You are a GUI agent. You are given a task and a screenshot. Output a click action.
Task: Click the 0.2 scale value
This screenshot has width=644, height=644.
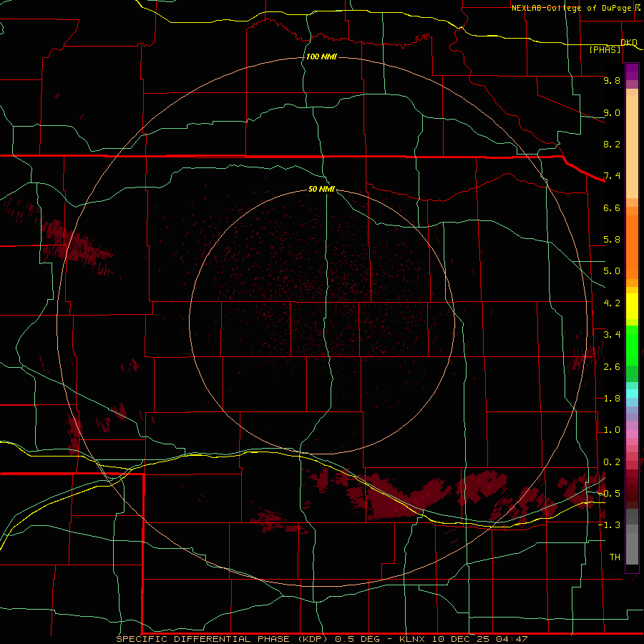[612, 462]
